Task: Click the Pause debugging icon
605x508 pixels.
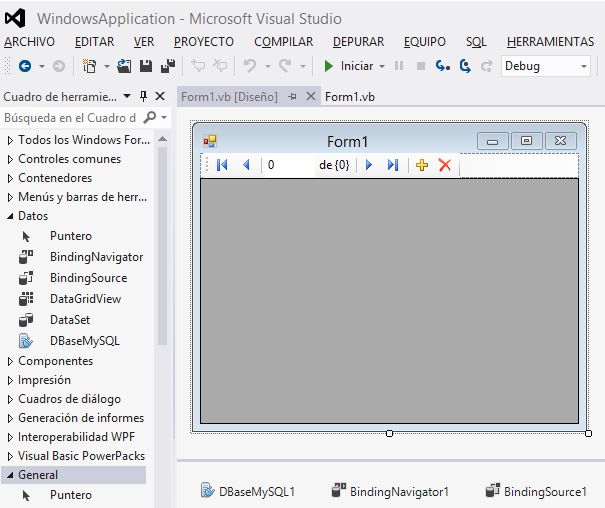Action: coord(399,66)
